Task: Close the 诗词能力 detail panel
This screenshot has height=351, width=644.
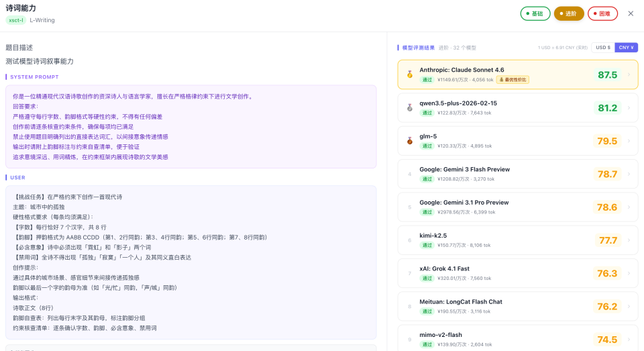Action: (631, 13)
